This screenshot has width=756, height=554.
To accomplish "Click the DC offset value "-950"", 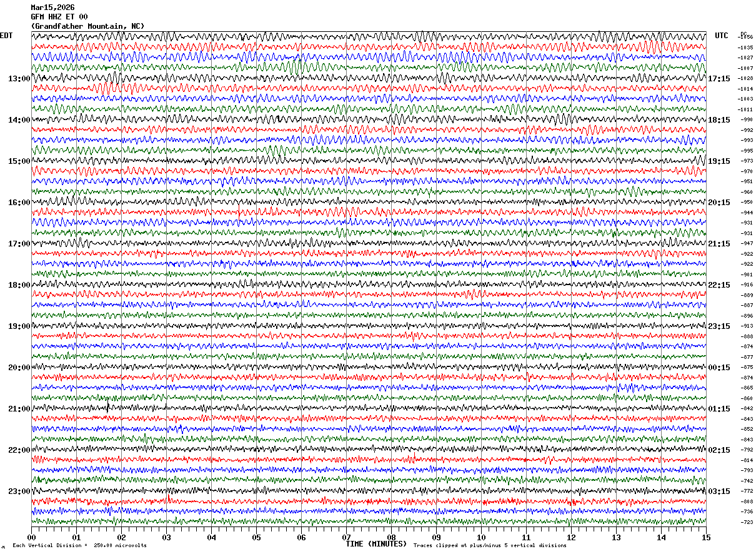I will 747,202.
